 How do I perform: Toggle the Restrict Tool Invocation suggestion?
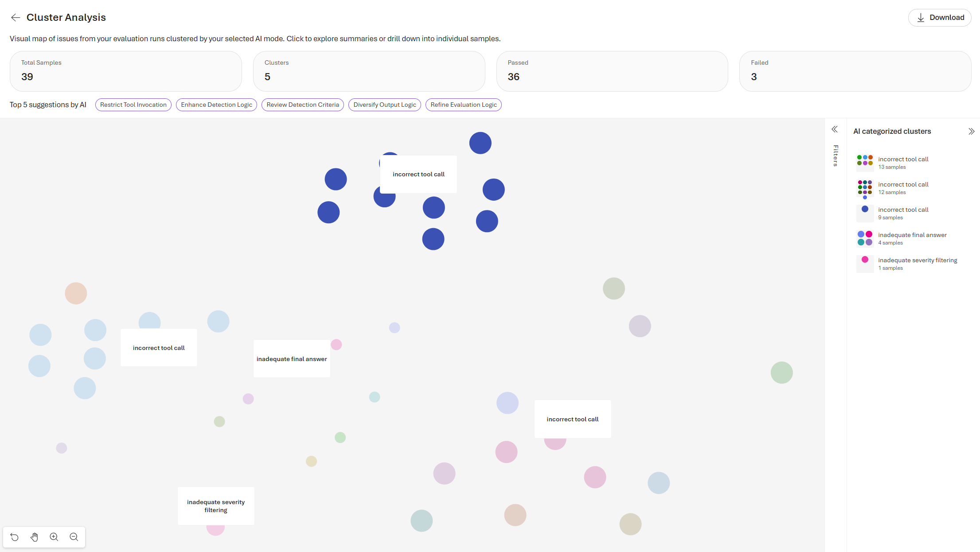[x=133, y=105]
